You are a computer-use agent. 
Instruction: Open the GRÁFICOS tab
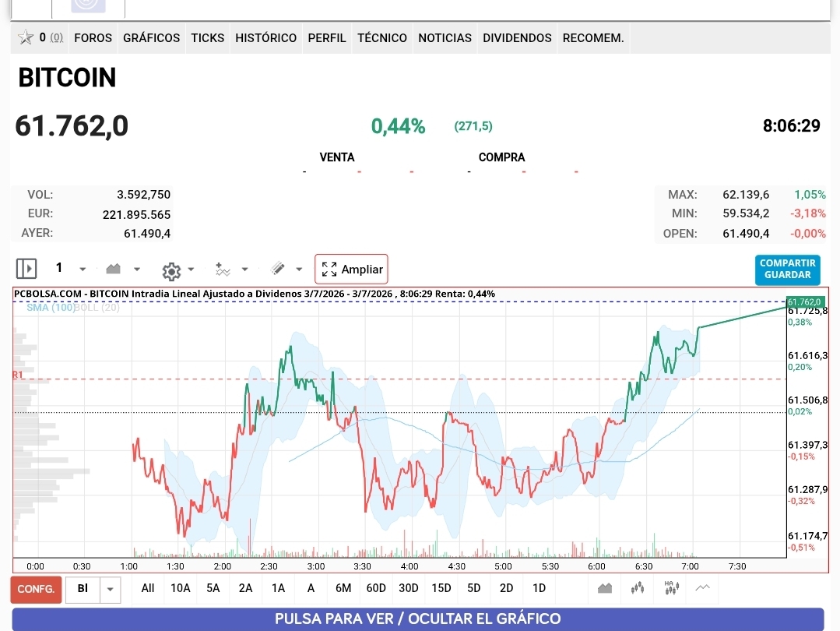152,38
